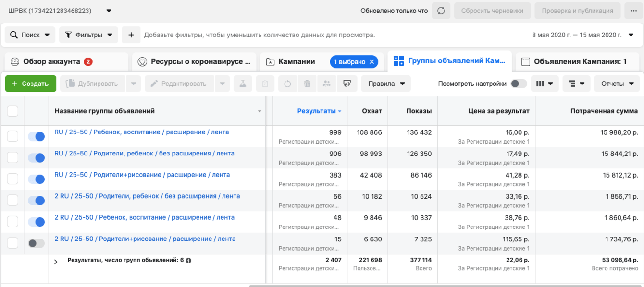
Task: Switch to the 'Кампании' tab
Action: pyautogui.click(x=297, y=61)
